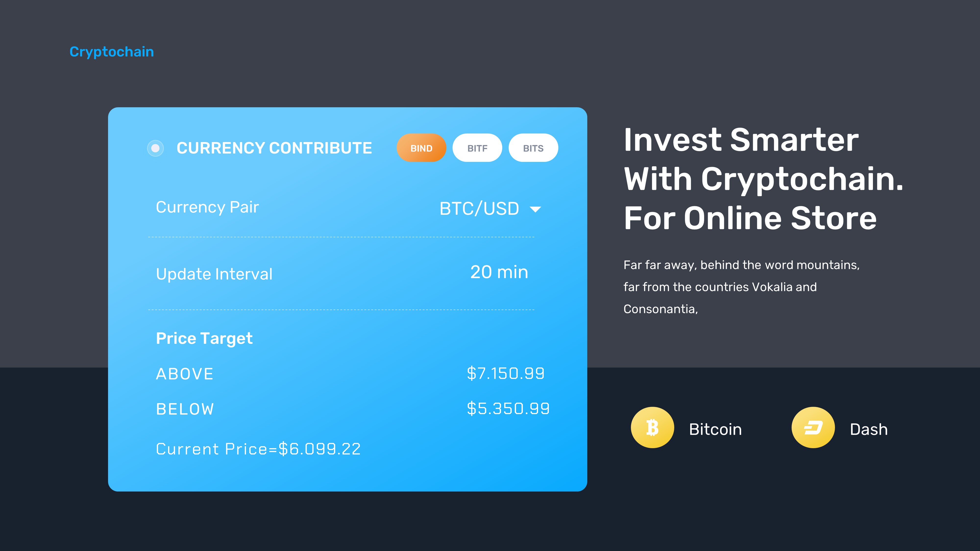The image size is (980, 551).
Task: Edit the ABOVE price target $7.150.99
Action: point(506,373)
